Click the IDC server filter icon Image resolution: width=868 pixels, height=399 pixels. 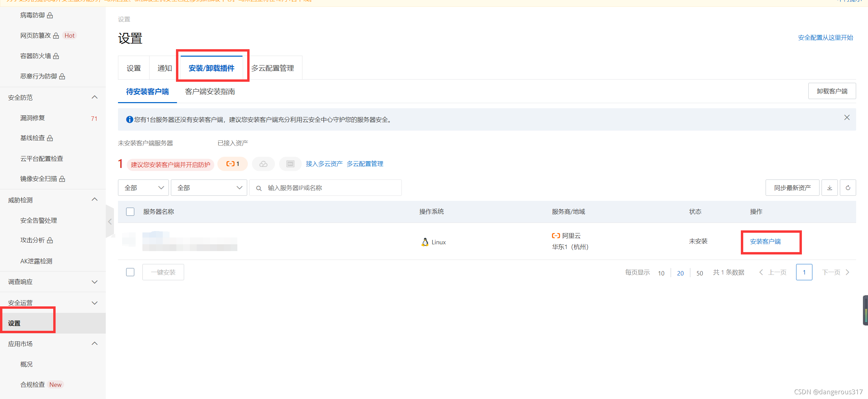290,164
